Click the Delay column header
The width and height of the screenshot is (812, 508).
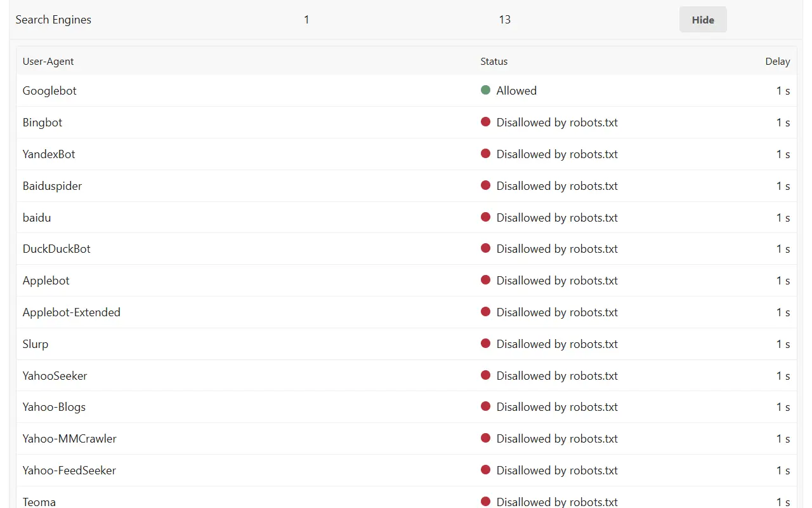click(777, 61)
